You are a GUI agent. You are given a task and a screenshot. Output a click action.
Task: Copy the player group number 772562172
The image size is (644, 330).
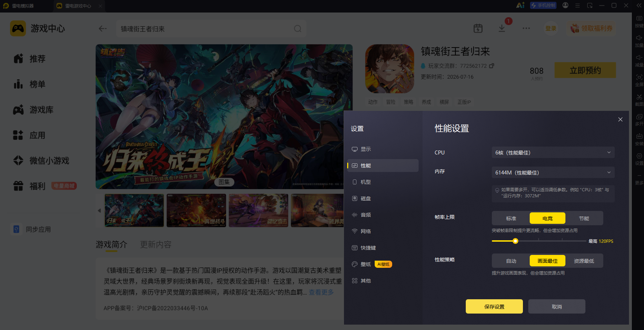tap(491, 66)
